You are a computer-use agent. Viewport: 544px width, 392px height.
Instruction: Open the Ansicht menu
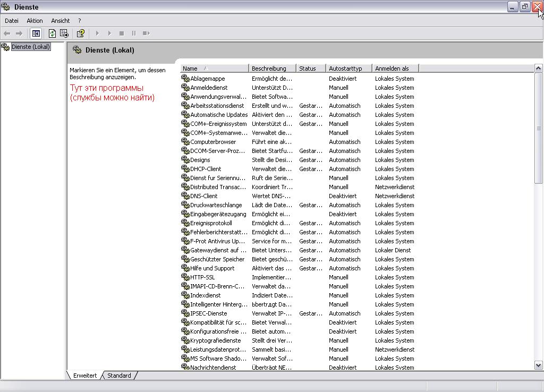tap(61, 21)
